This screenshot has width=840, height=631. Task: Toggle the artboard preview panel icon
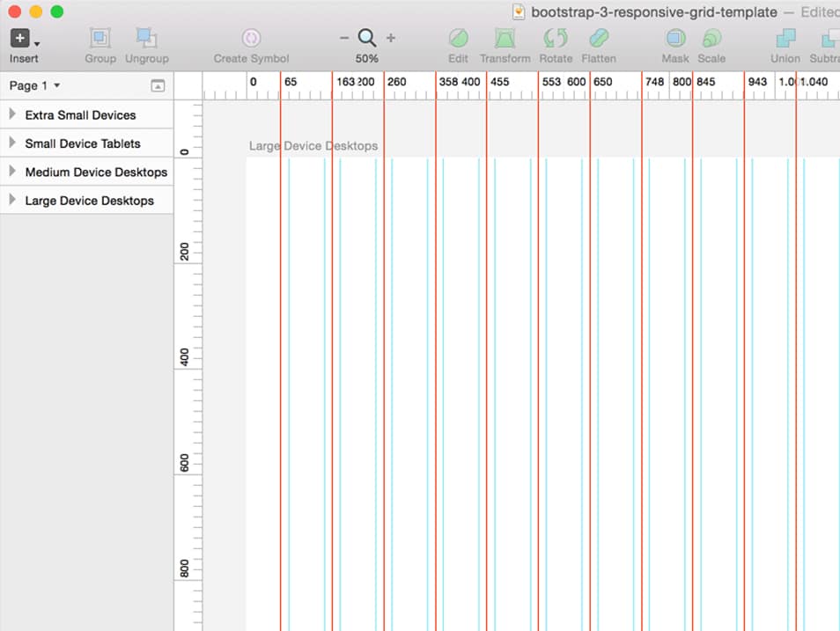click(157, 85)
